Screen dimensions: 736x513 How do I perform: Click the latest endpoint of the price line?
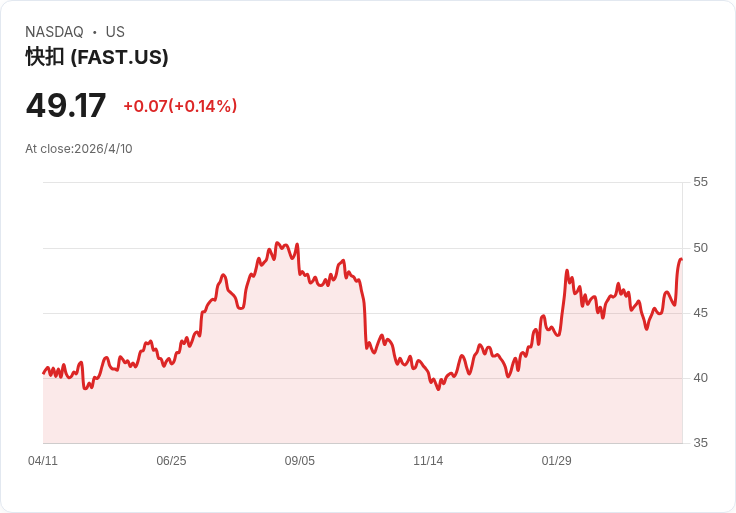tap(681, 259)
